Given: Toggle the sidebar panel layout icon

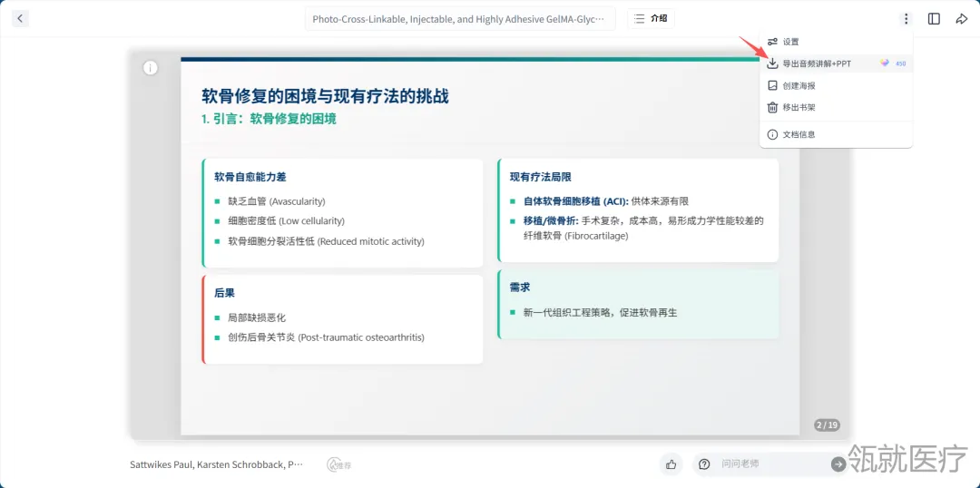Looking at the screenshot, I should coord(934,19).
